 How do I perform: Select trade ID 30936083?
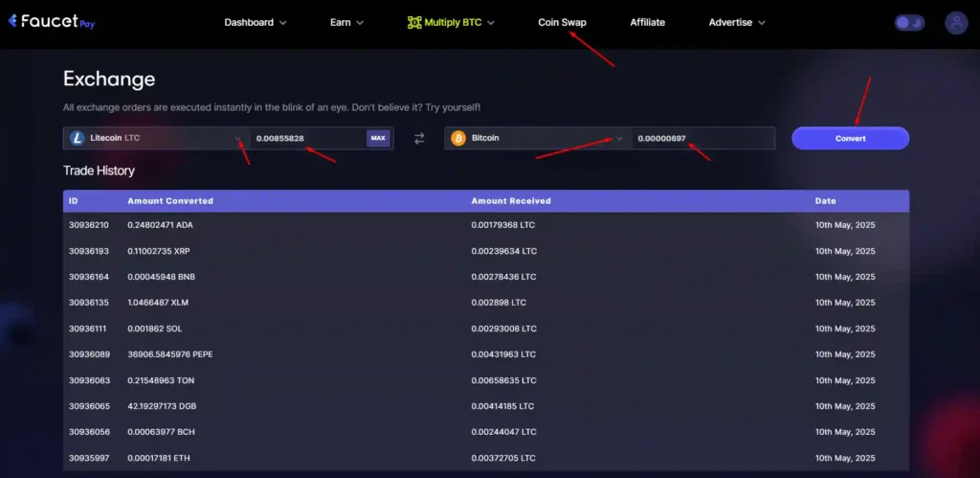[x=89, y=380]
